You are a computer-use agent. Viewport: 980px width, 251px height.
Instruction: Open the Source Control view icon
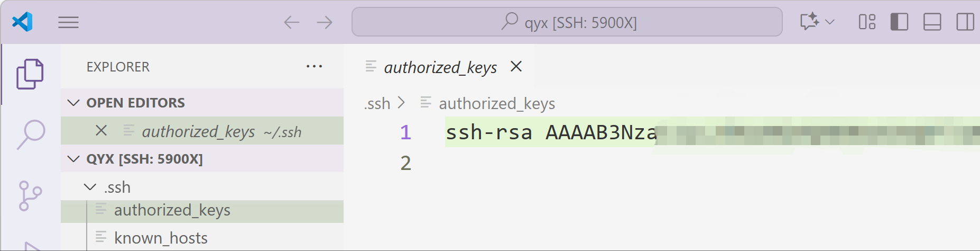tap(30, 196)
